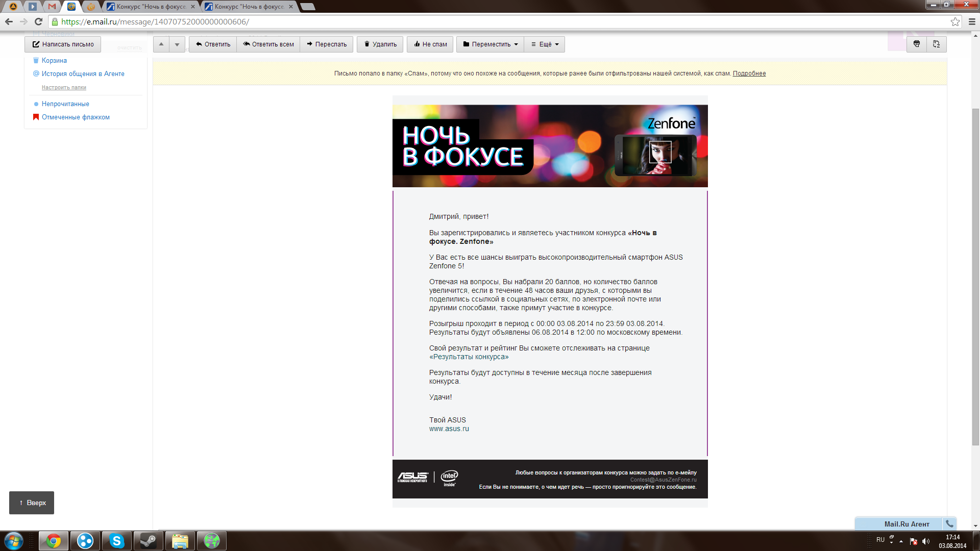Open the Переместить dropdown menu
Screen dimensions: 980x551
(491, 44)
